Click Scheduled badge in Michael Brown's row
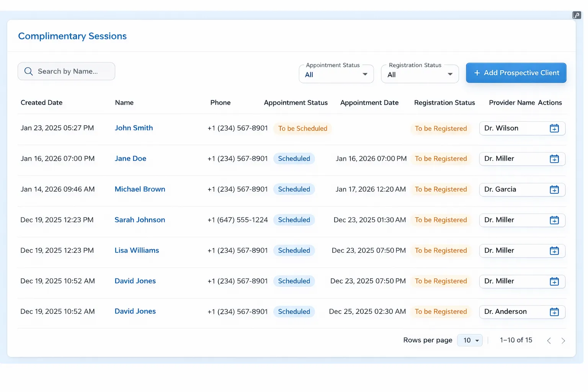Viewport: 588px width, 392px height. point(294,189)
